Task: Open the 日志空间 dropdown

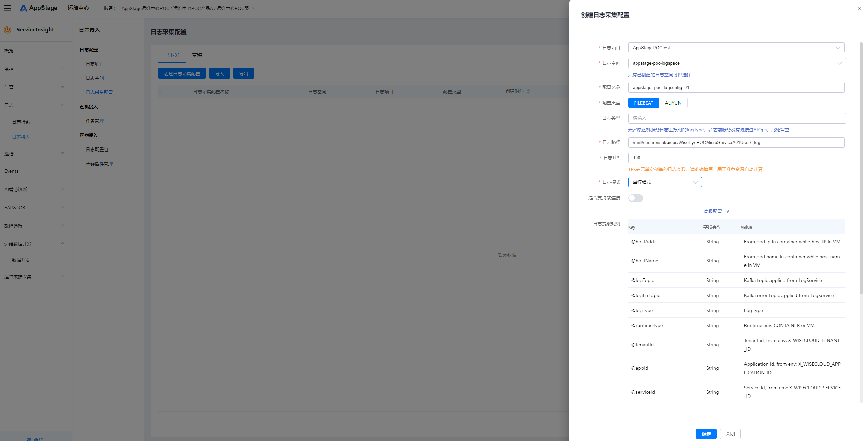Action: pyautogui.click(x=737, y=63)
